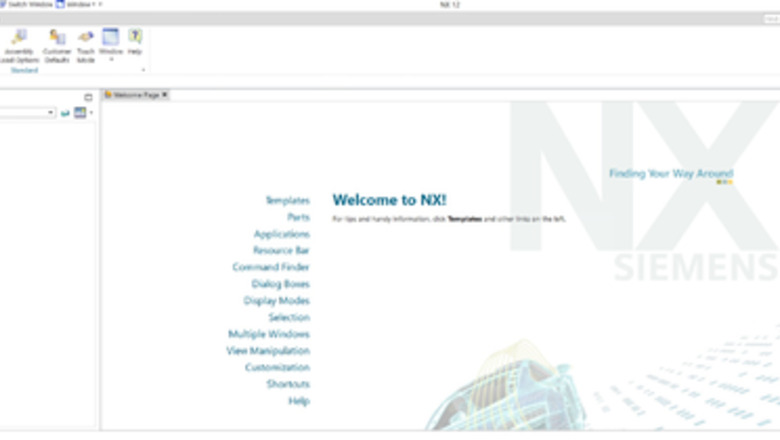The height and width of the screenshot is (440, 780).
Task: Select the Shortcuts link
Action: [287, 384]
